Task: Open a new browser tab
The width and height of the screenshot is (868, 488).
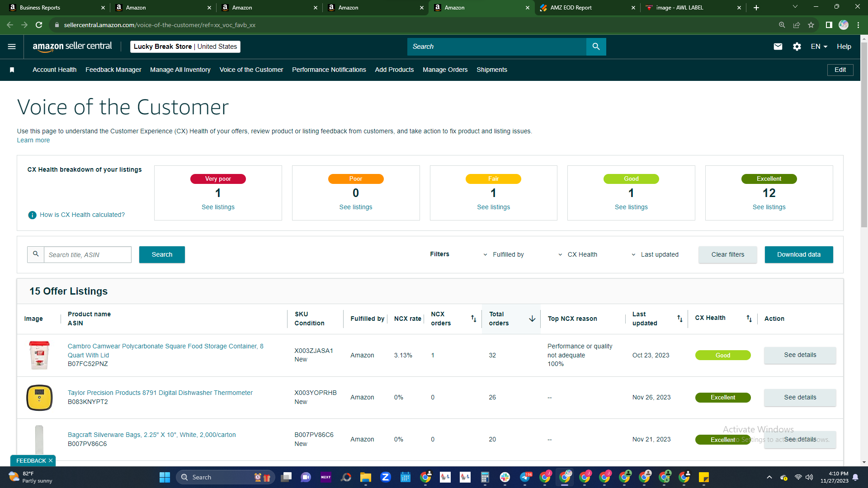Action: 756,8
